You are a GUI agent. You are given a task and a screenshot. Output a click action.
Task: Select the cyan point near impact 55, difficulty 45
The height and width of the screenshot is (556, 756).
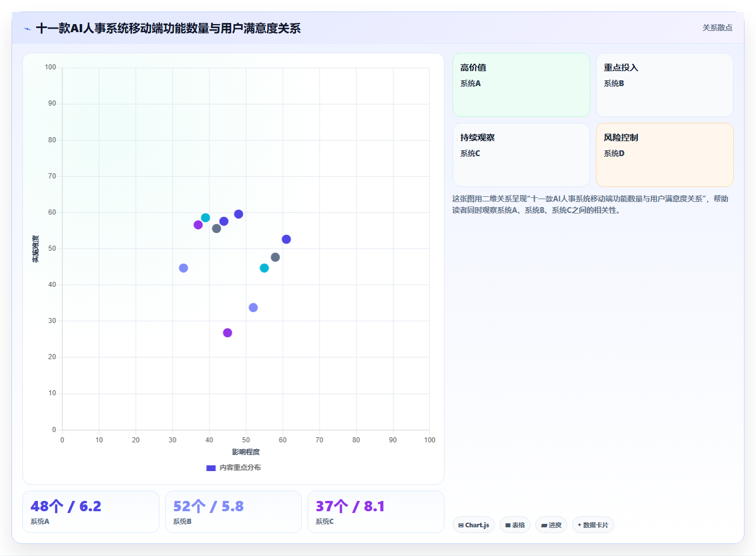tap(264, 268)
